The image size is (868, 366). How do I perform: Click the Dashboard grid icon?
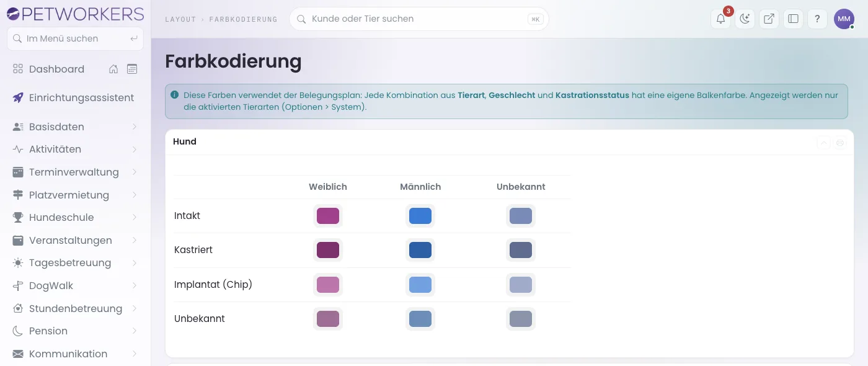click(x=18, y=69)
